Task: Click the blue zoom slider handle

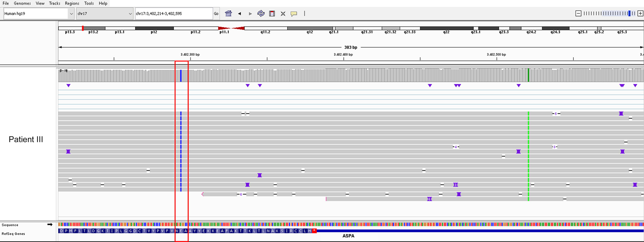Action: [629, 14]
